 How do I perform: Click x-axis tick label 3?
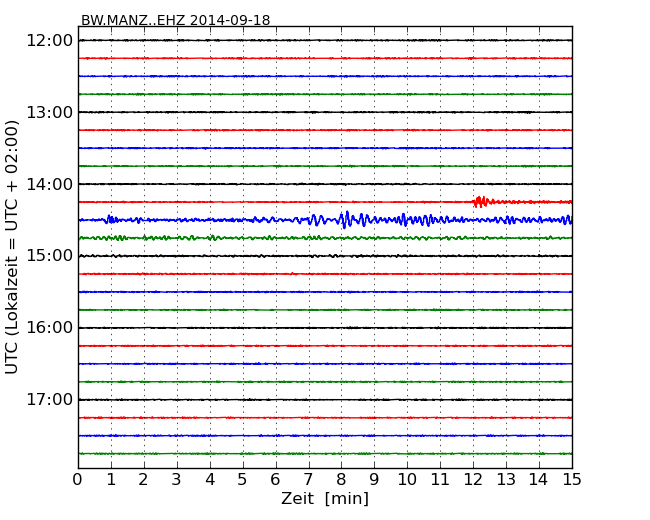click(177, 480)
